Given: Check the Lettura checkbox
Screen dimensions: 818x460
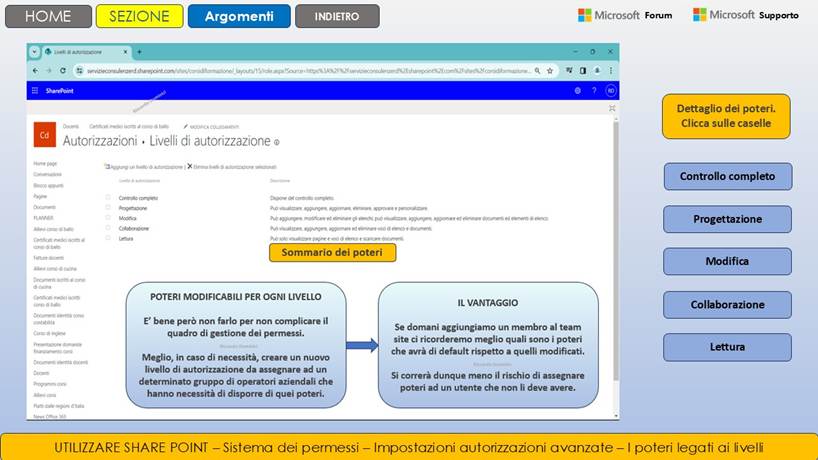Looking at the screenshot, I should tap(108, 238).
